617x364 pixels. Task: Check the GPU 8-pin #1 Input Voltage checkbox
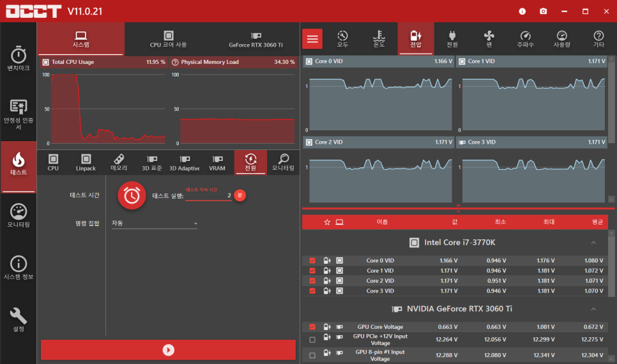(x=312, y=355)
